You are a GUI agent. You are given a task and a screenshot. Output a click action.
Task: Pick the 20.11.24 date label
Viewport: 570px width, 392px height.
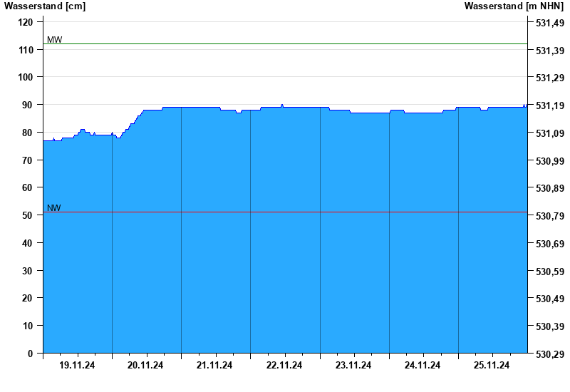(x=145, y=365)
